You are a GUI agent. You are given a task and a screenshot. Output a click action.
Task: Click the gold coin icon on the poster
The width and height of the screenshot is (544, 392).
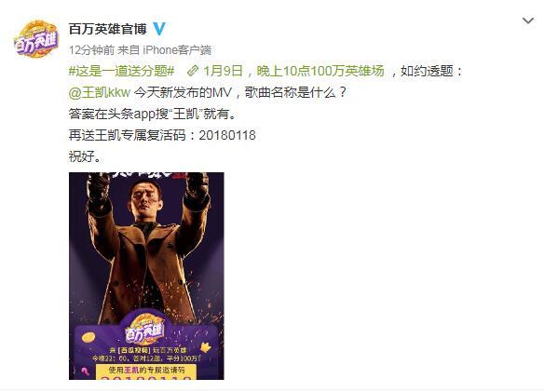pyautogui.click(x=88, y=338)
